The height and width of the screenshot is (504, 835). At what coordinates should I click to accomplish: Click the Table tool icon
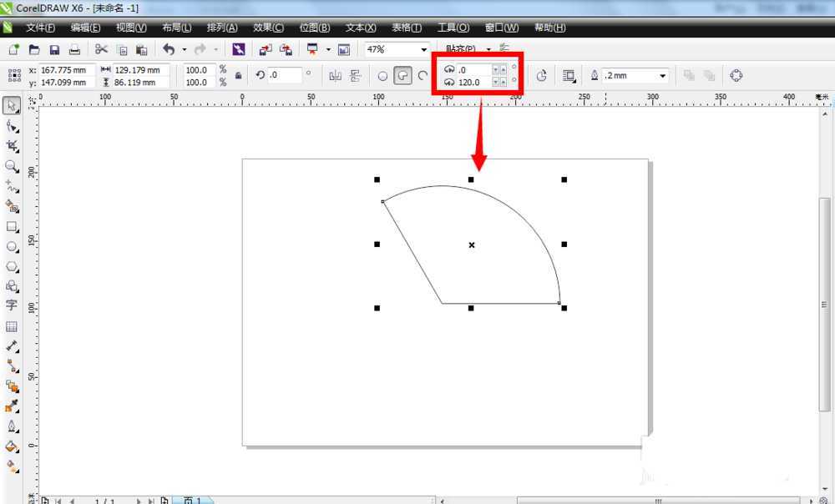[12, 326]
